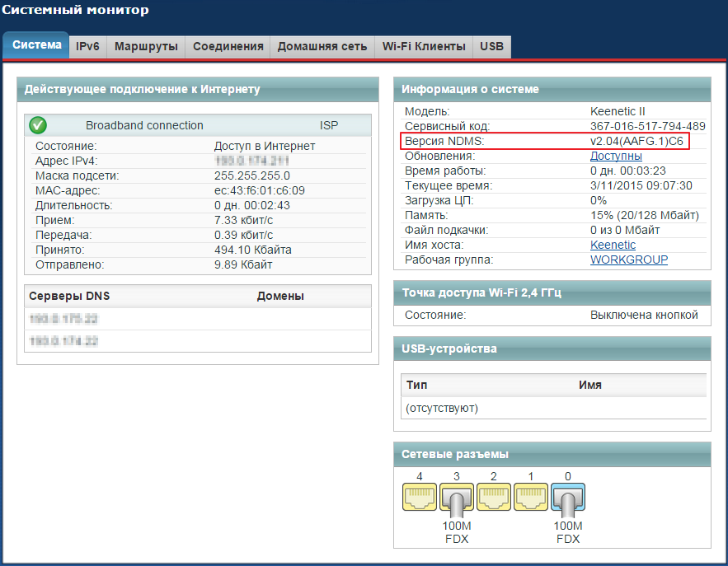
Task: Switch to the Маршруты tab
Action: click(x=146, y=47)
